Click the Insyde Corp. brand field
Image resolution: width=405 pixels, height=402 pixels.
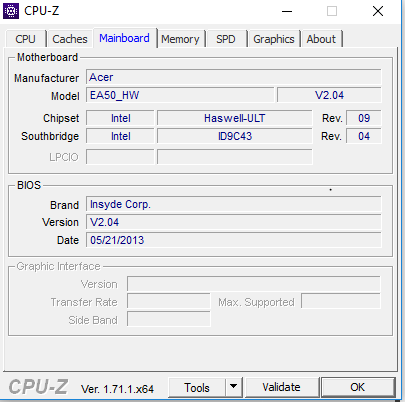[x=234, y=204]
